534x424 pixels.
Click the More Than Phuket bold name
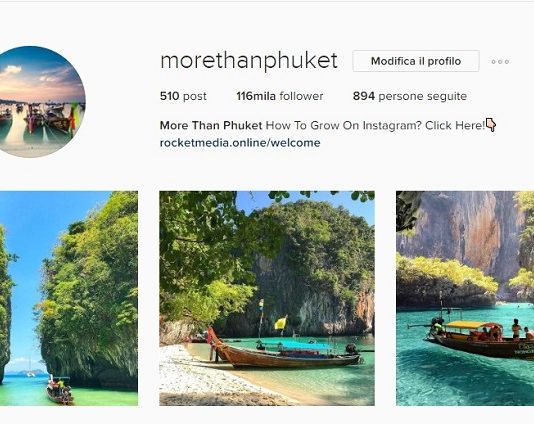[211, 125]
